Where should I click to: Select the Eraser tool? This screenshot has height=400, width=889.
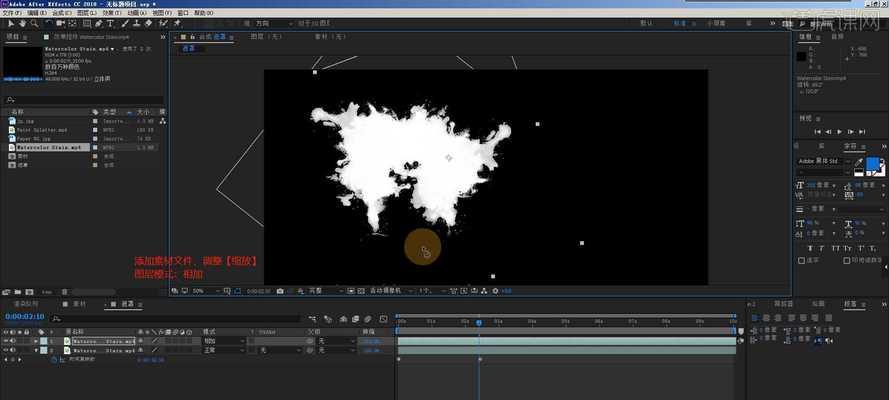pos(149,23)
